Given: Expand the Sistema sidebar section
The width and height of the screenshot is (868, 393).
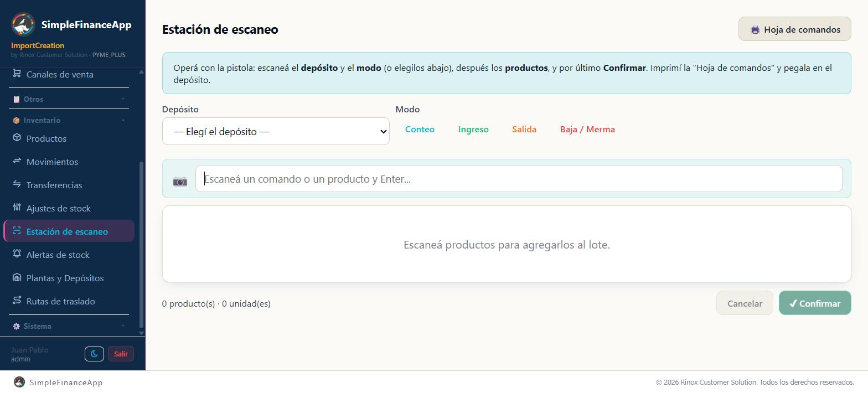Looking at the screenshot, I should 69,326.
